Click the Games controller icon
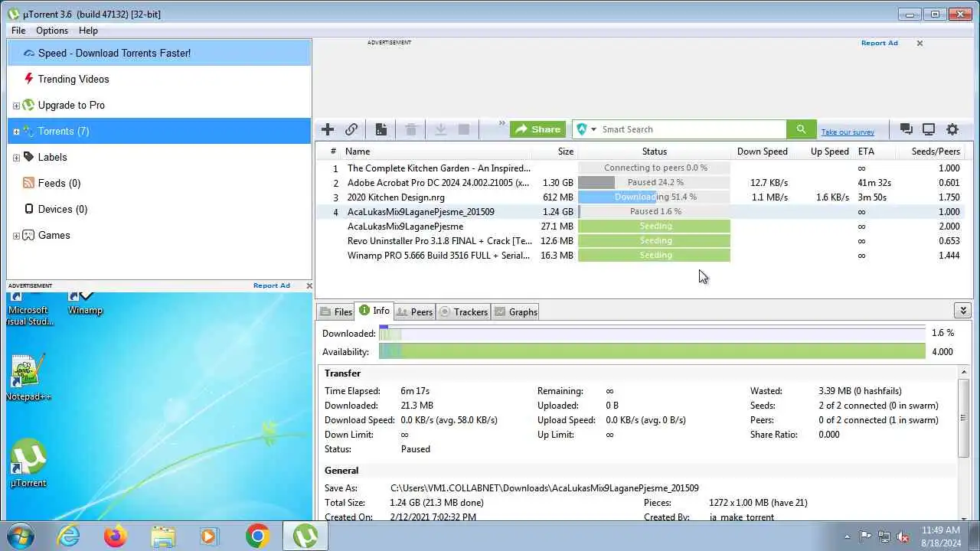 tap(28, 235)
